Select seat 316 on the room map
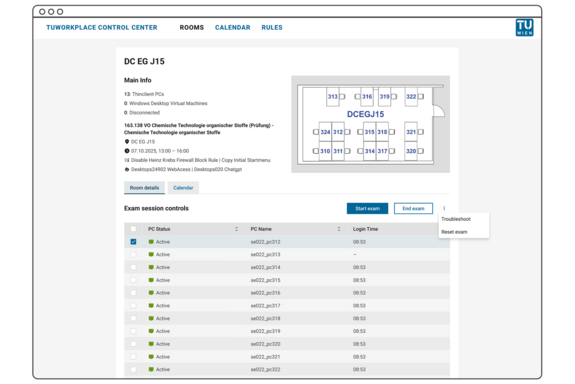This screenshot has height=384, width=575. tap(367, 96)
